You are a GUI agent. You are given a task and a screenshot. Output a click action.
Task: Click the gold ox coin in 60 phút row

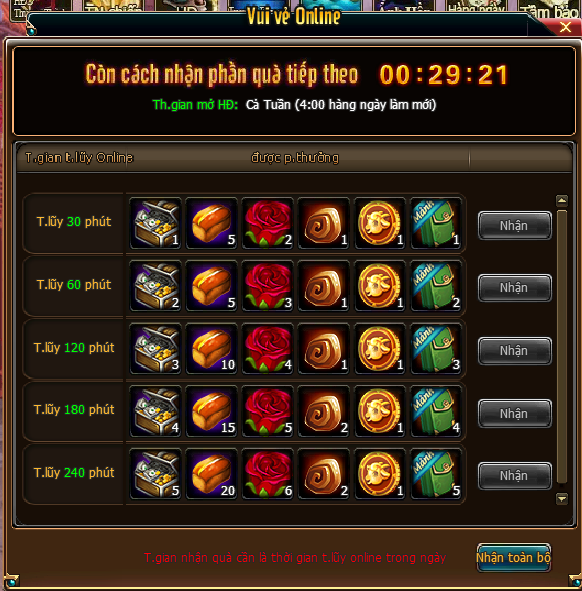(380, 286)
